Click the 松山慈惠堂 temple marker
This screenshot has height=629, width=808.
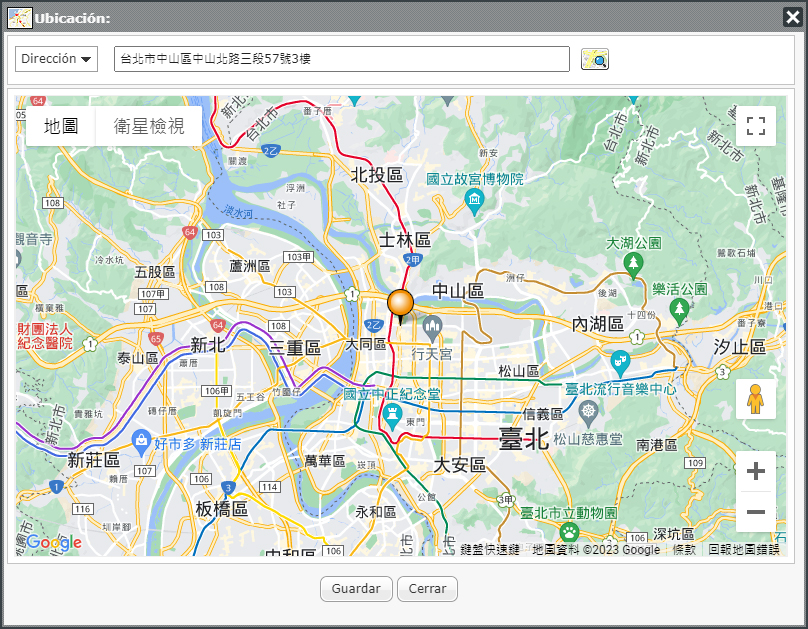[588, 414]
